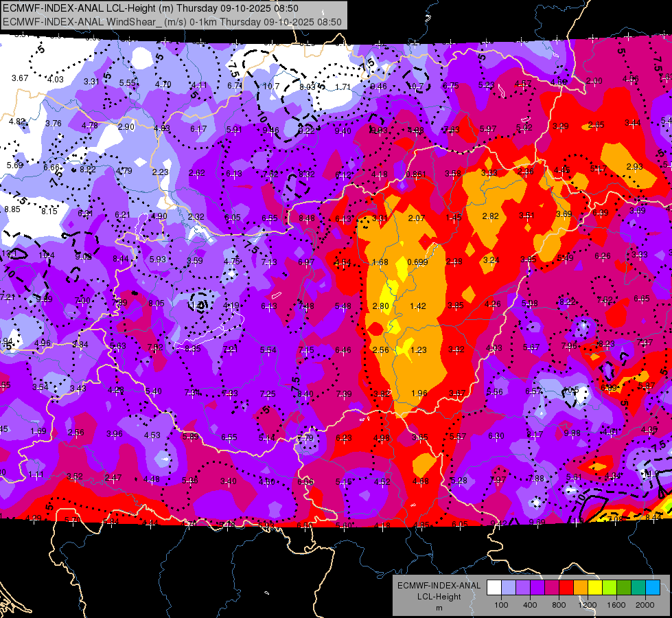Viewport: 672px width, 618px height.
Task: Click the legend tick label '1200'
Action: [588, 605]
